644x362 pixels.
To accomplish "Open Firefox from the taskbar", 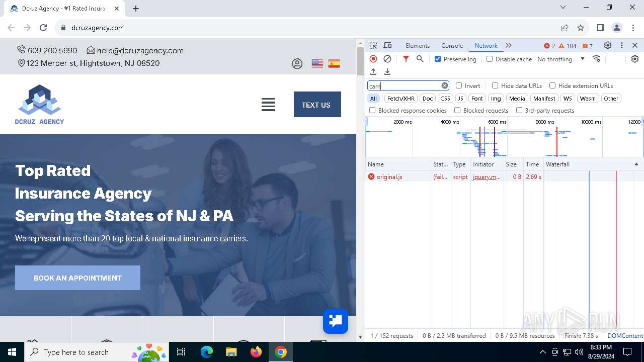I will tap(256, 352).
